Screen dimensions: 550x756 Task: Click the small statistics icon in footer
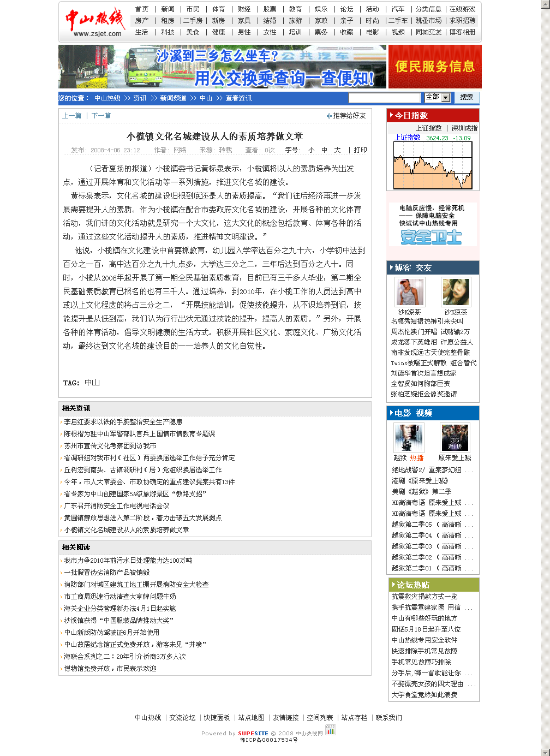[x=331, y=730]
